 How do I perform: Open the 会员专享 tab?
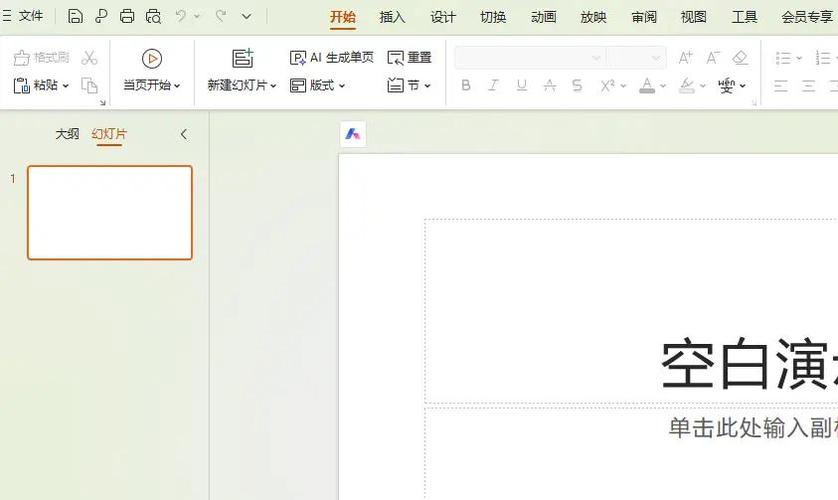[807, 17]
